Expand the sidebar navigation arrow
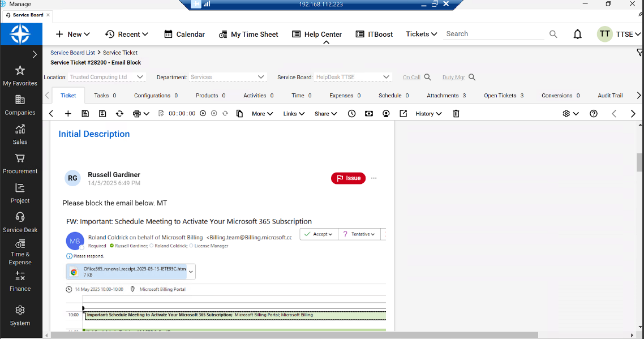The width and height of the screenshot is (644, 339). tap(35, 54)
